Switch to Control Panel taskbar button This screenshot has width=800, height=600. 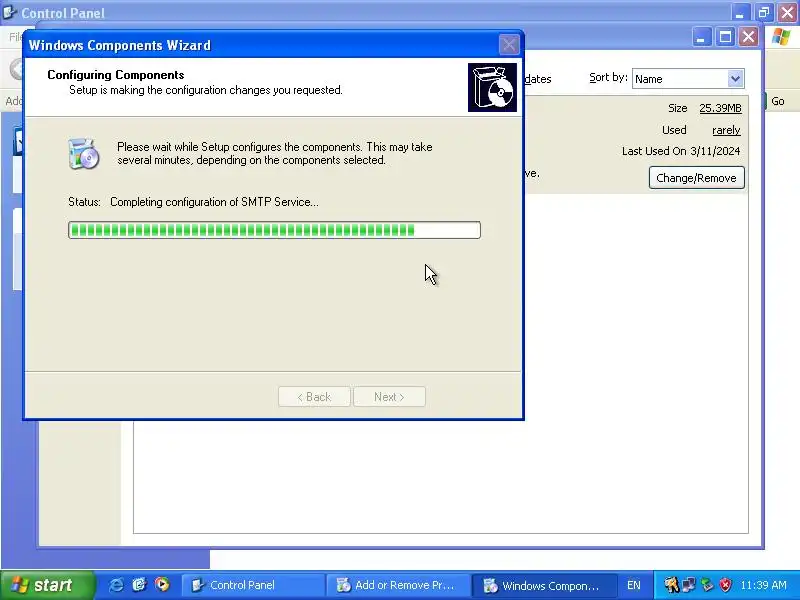pos(253,585)
